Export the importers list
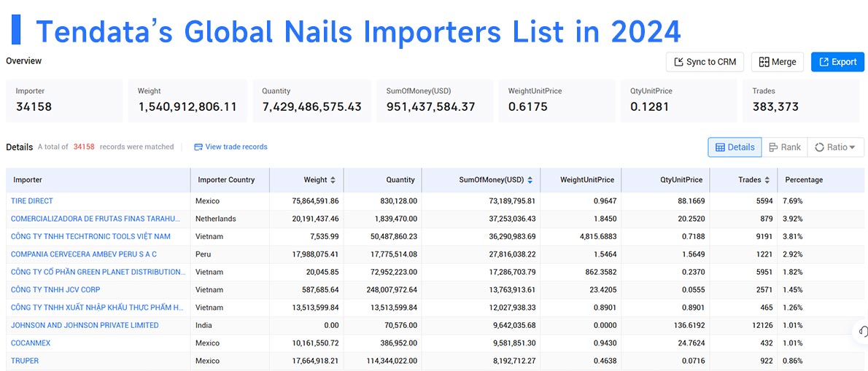The width and height of the screenshot is (868, 371). [x=837, y=62]
